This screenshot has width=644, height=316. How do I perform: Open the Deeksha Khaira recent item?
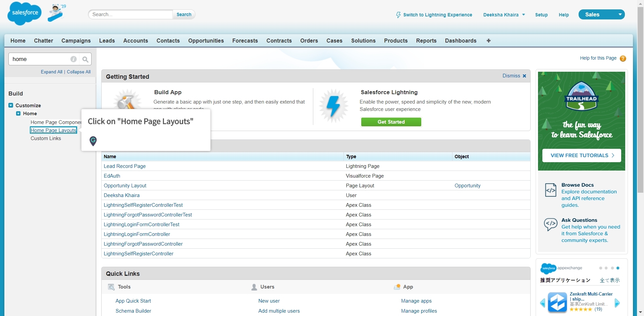pyautogui.click(x=121, y=195)
